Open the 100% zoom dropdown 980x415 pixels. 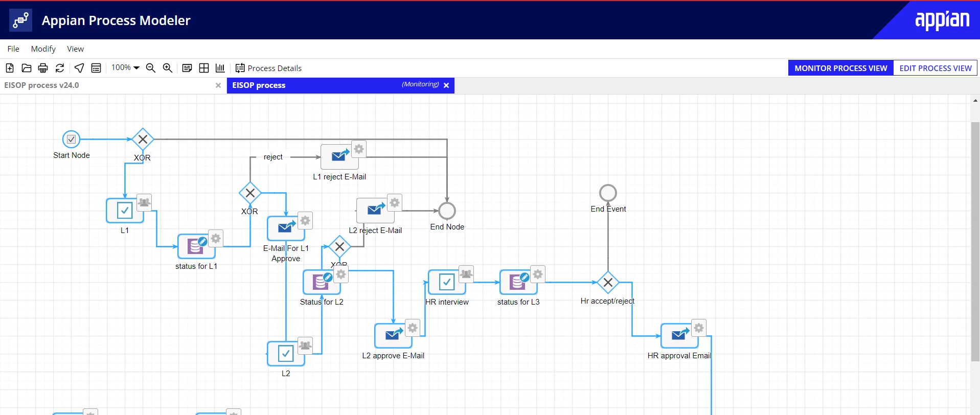click(125, 67)
